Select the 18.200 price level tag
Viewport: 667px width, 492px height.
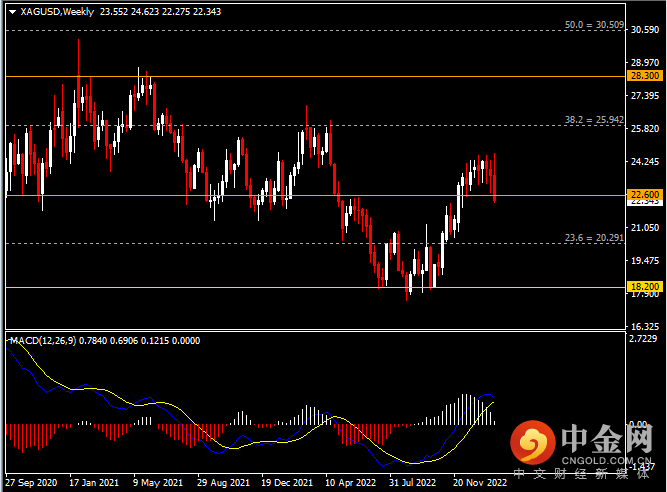[642, 286]
